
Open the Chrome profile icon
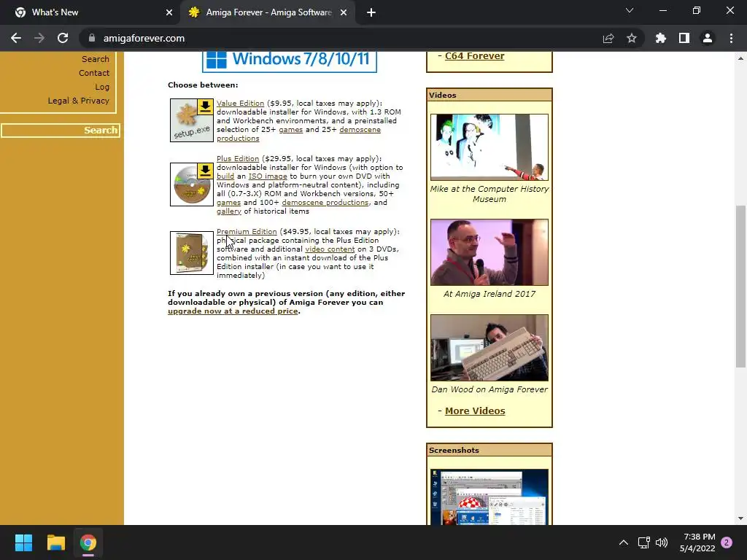pyautogui.click(x=708, y=38)
